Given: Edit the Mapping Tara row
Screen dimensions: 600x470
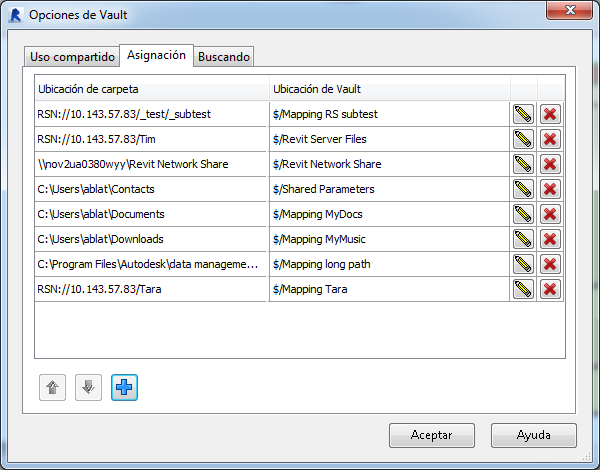Looking at the screenshot, I should coord(523,289).
